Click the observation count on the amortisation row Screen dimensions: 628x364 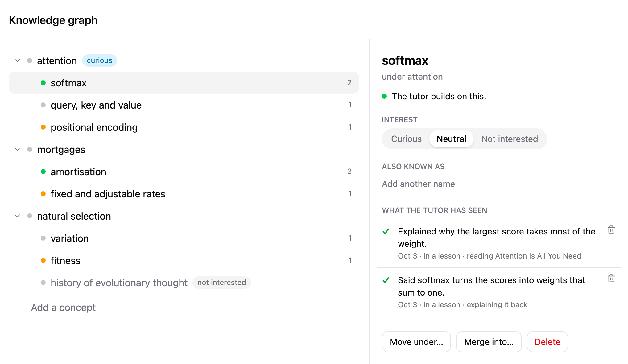349,172
